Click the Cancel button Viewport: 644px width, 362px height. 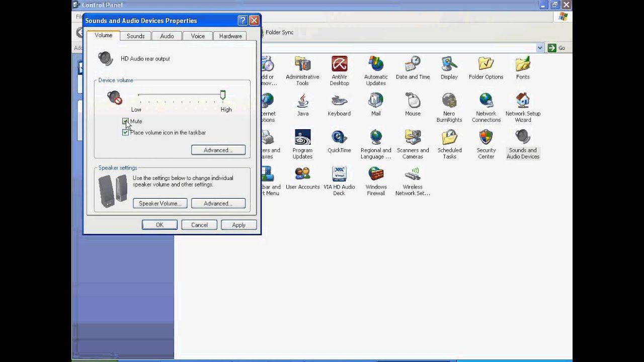pos(199,225)
